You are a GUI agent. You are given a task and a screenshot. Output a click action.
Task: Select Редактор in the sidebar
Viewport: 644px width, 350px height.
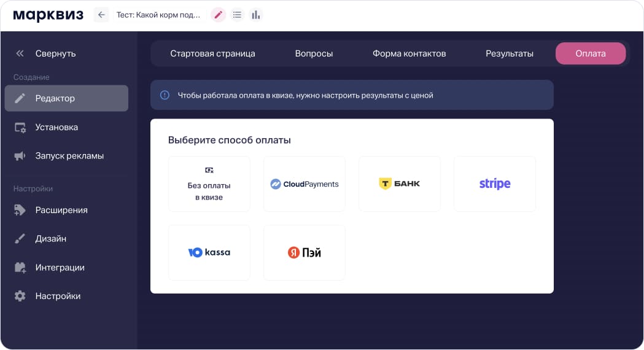tap(66, 98)
